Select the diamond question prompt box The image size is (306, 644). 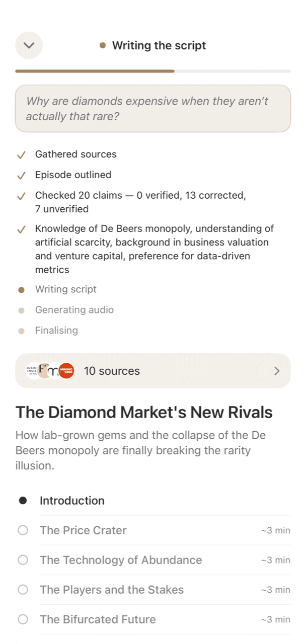point(153,109)
